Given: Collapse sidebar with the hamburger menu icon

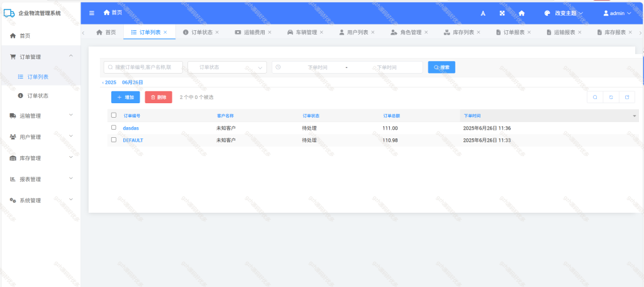Looking at the screenshot, I should tap(92, 13).
